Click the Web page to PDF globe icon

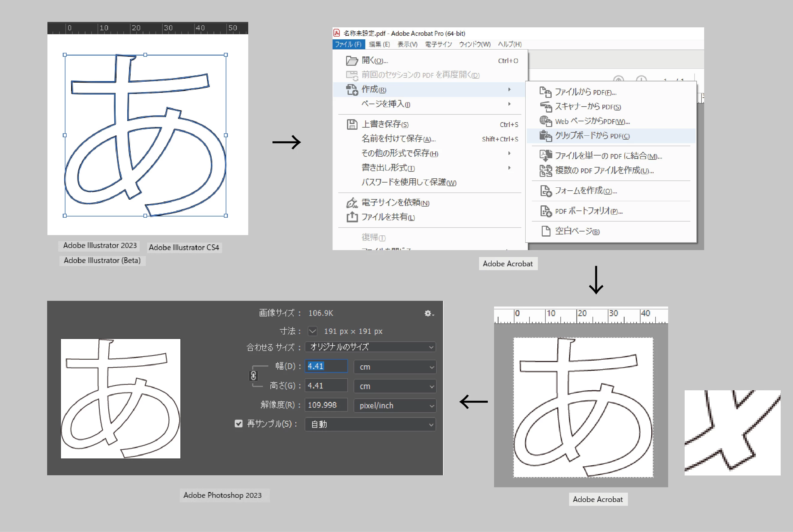546,121
